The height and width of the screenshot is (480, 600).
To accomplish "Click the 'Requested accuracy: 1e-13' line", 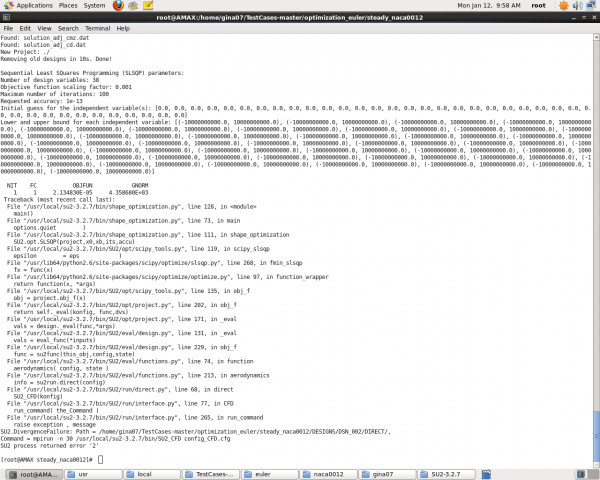I will point(41,101).
